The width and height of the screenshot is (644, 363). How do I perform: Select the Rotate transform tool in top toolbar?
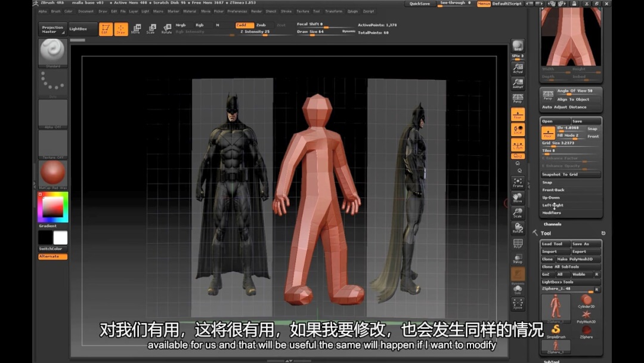[166, 29]
